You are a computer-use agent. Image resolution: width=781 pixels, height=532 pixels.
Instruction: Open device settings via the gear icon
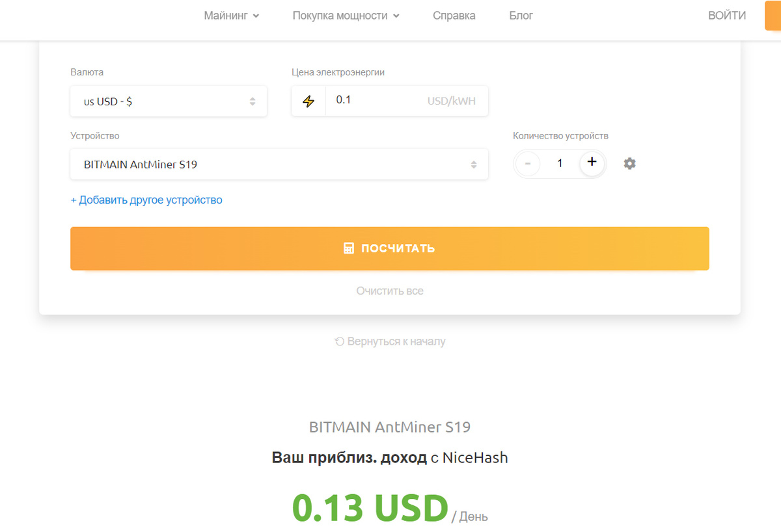pyautogui.click(x=629, y=163)
